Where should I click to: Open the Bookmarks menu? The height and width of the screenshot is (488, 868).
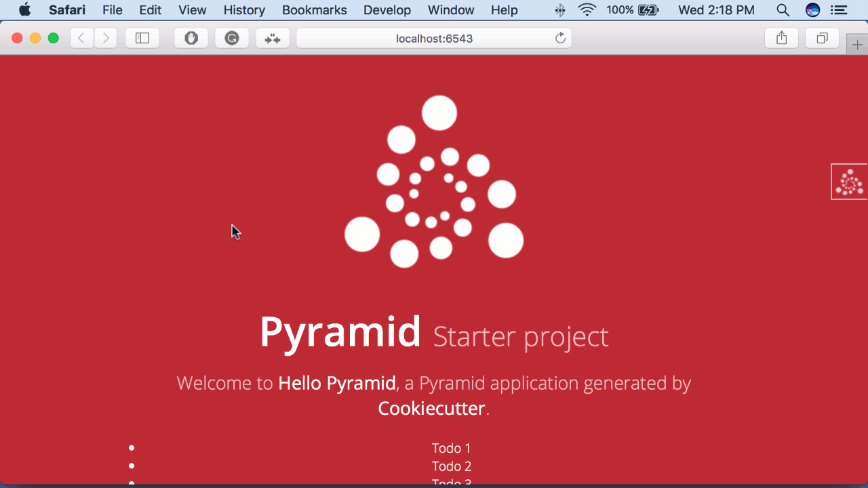[x=315, y=10]
